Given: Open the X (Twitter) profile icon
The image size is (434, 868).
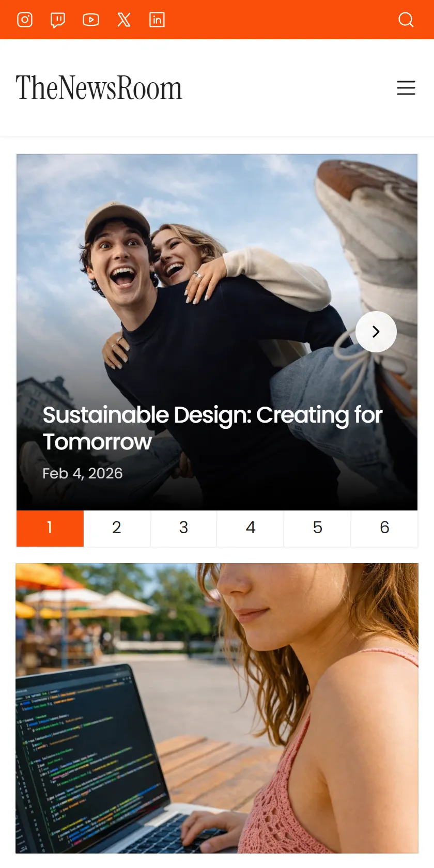Looking at the screenshot, I should coord(124,20).
